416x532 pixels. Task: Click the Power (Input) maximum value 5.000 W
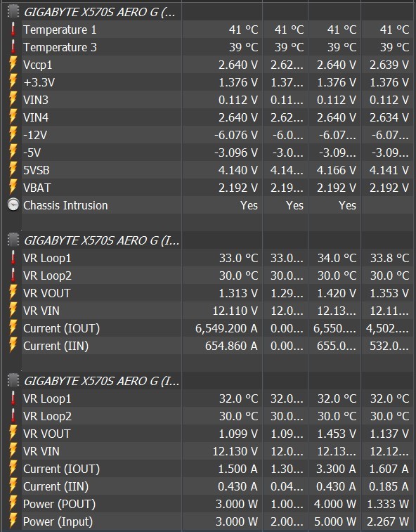pyautogui.click(x=335, y=522)
